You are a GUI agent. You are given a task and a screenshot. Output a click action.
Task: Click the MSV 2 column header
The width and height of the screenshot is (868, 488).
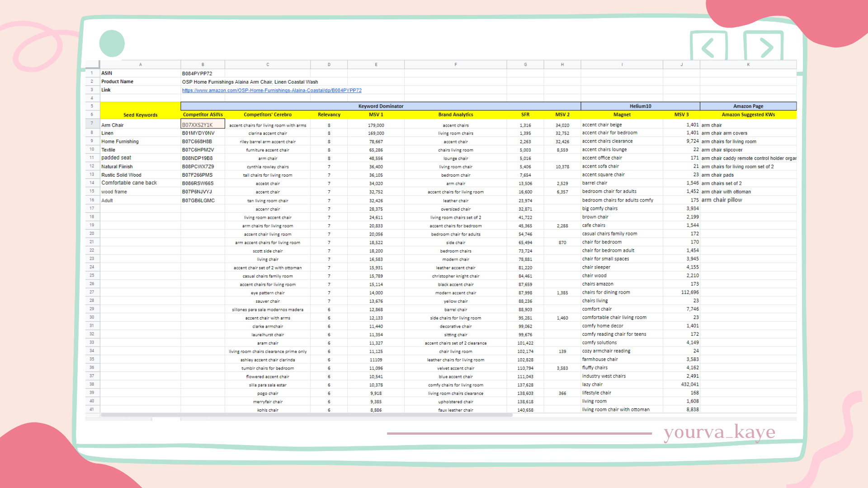click(x=562, y=115)
